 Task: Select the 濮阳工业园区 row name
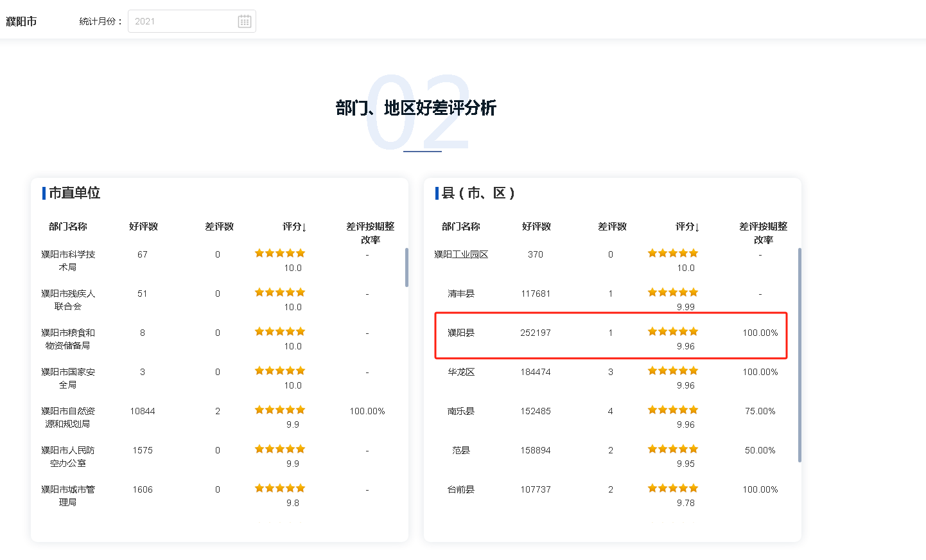(461, 255)
